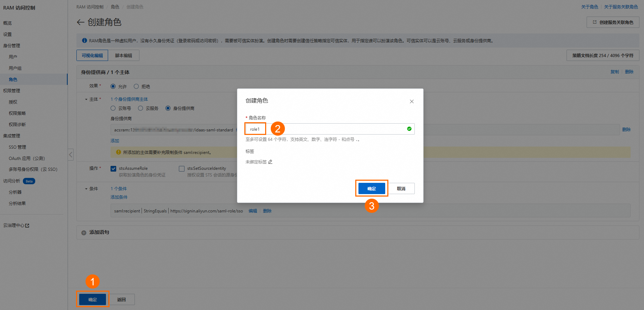Viewport: 644px width, 310px height.
Task: Switch to the 脚本编辑 tab
Action: tap(124, 55)
